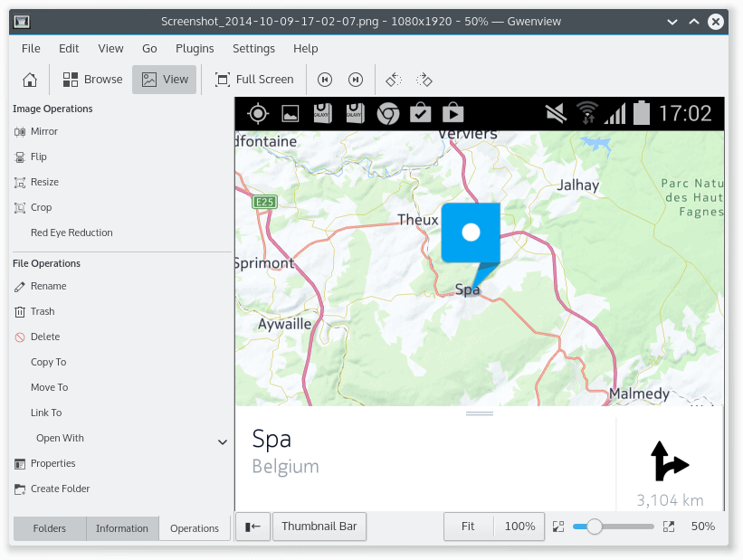Expand the Open With dropdown arrow
The width and height of the screenshot is (743, 560).
(223, 442)
